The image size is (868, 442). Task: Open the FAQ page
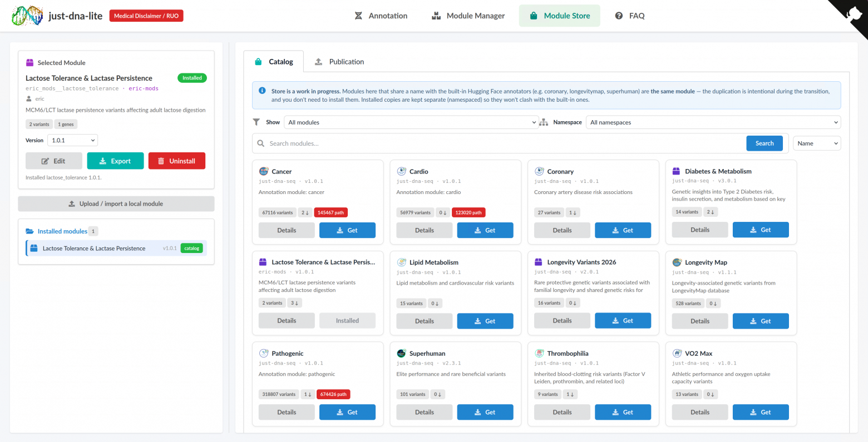[x=630, y=16]
